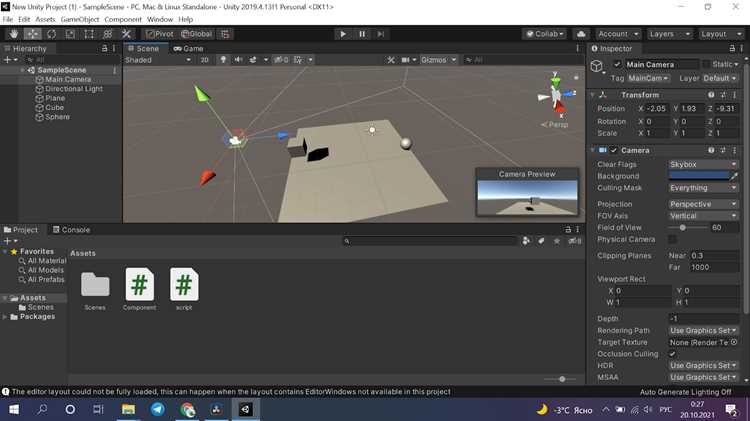Screen dimensions: 750x421
Task: Open the Collab dropdown
Action: tap(545, 34)
